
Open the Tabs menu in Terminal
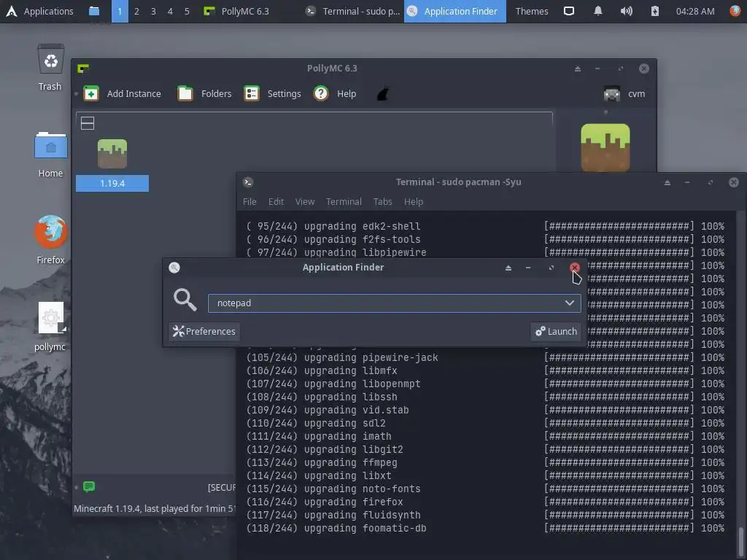[382, 202]
